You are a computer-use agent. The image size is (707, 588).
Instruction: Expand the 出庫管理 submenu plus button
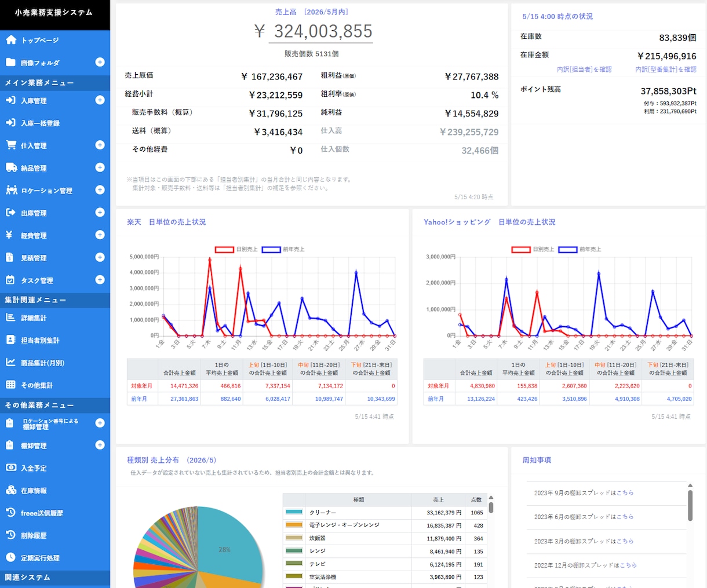[100, 213]
